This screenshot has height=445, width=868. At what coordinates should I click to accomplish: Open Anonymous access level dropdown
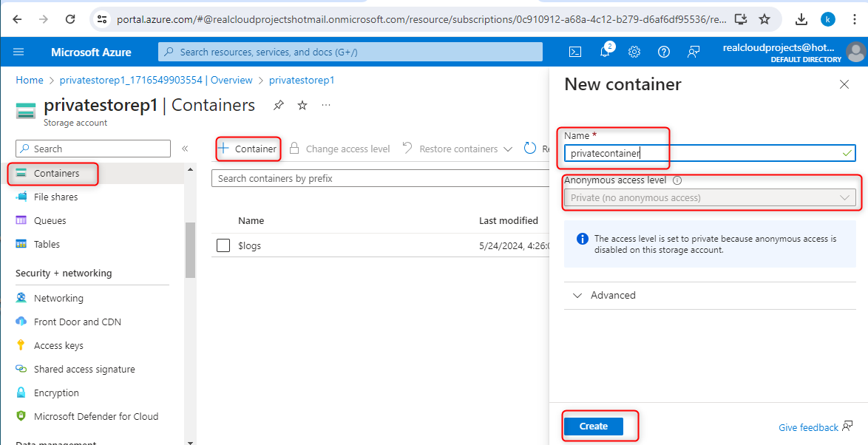coord(709,198)
